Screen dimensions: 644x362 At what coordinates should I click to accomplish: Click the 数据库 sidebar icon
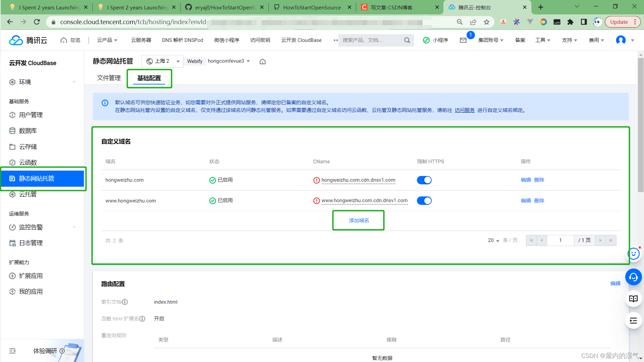click(x=12, y=131)
